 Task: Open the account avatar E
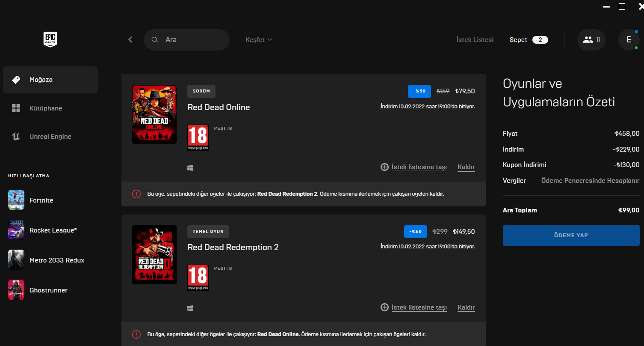(629, 40)
